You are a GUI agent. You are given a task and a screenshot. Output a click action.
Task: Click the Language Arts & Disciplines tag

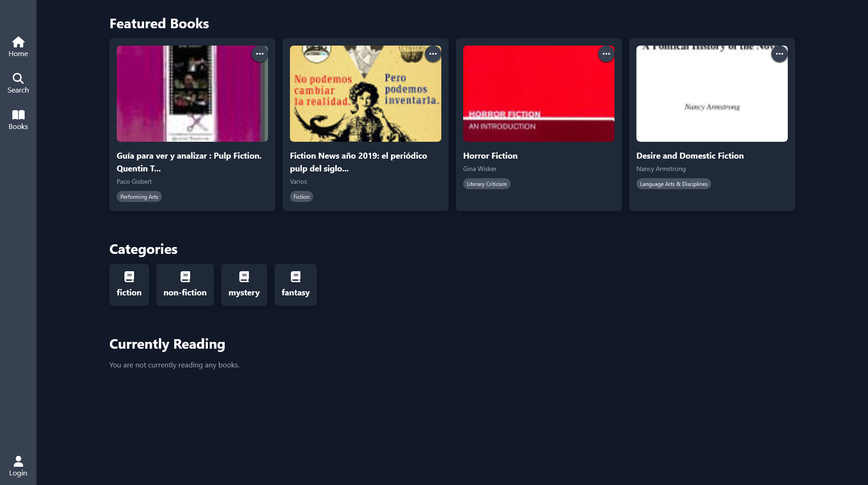click(673, 184)
